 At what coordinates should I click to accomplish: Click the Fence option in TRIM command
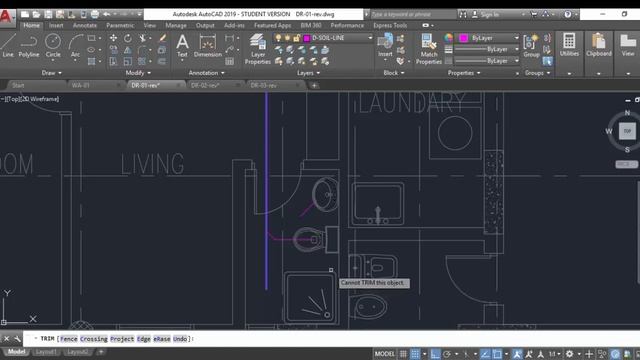[x=69, y=339]
